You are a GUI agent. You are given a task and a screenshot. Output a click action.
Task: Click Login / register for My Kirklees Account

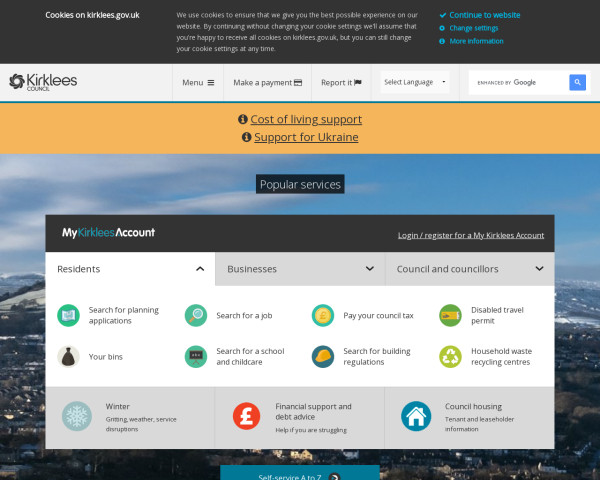pos(471,235)
